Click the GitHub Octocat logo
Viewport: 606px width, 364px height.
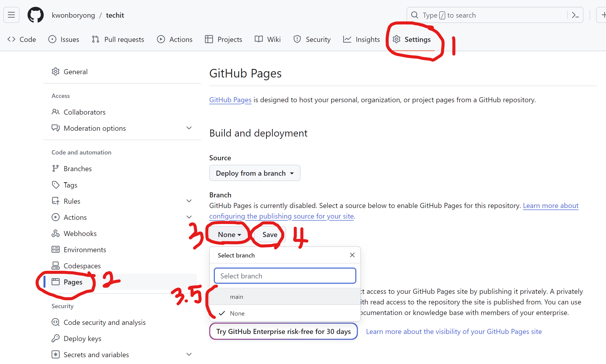point(36,15)
